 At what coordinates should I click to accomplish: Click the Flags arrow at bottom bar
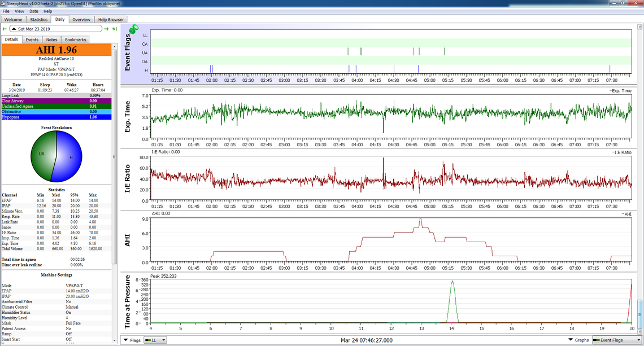tap(126, 340)
